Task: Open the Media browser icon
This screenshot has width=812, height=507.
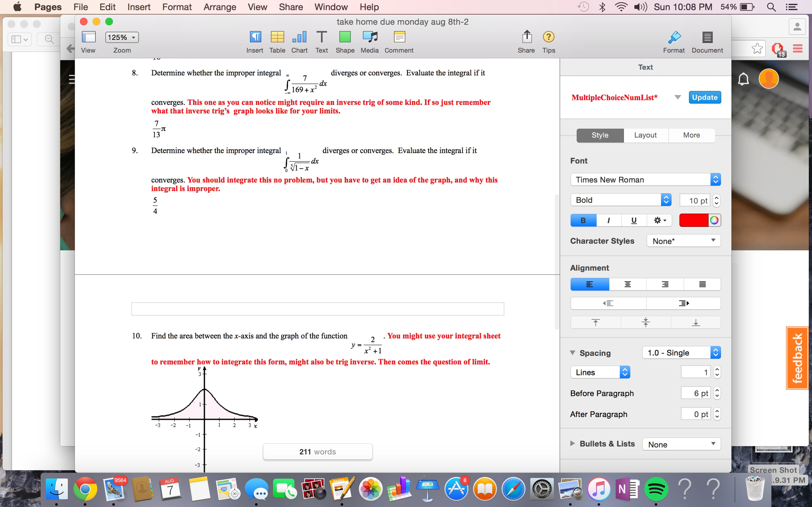Action: (369, 37)
